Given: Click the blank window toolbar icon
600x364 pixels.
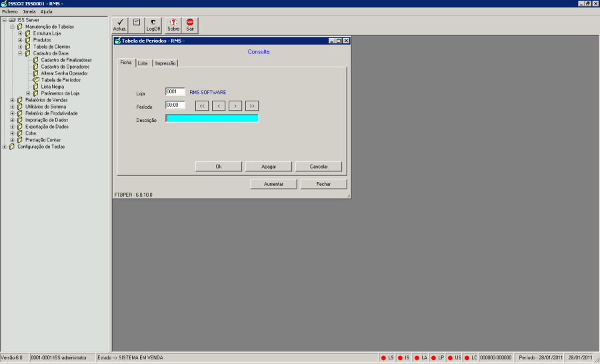Looking at the screenshot, I should click(137, 25).
